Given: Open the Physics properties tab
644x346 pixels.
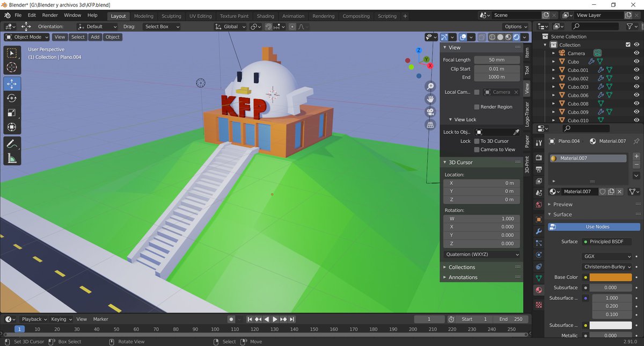Looking at the screenshot, I should coord(539,255).
